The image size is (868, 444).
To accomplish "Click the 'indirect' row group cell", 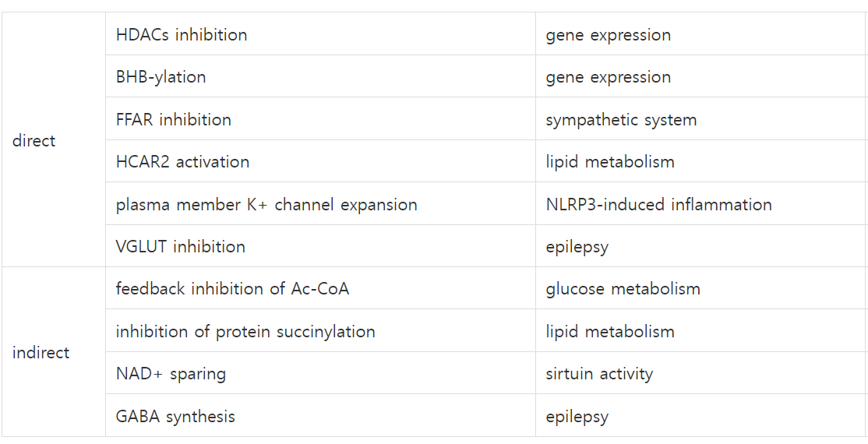I will pos(41,353).
